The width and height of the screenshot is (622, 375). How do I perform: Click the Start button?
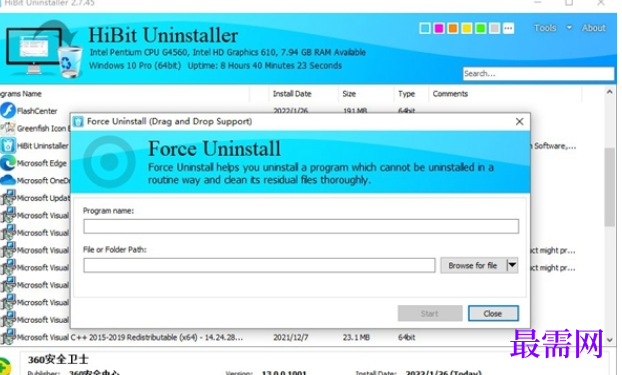pos(430,313)
